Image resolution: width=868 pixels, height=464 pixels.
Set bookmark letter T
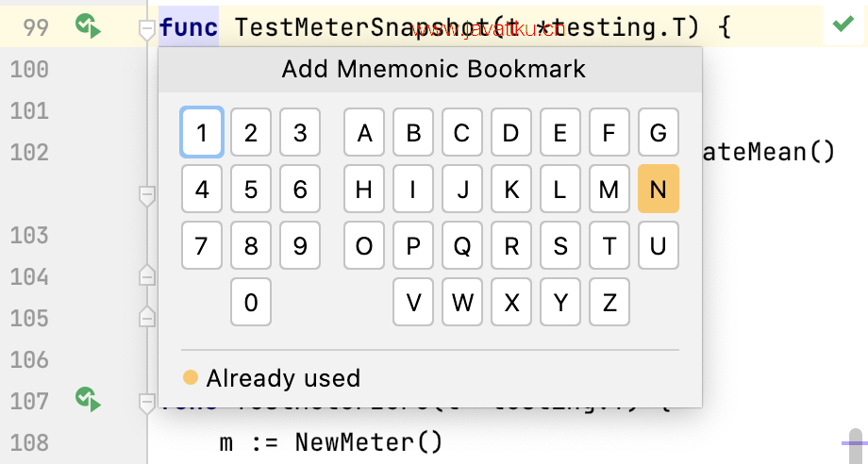click(609, 245)
